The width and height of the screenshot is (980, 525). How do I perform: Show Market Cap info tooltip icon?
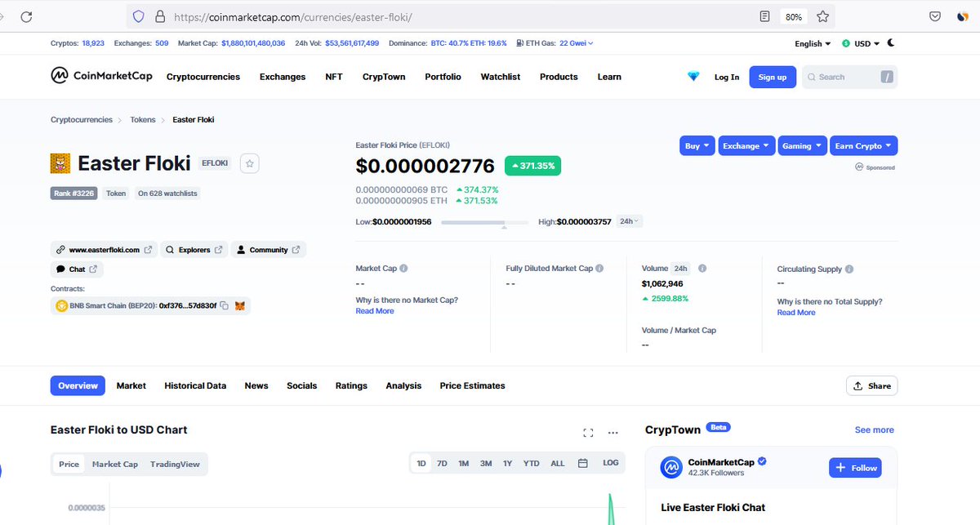coord(404,269)
